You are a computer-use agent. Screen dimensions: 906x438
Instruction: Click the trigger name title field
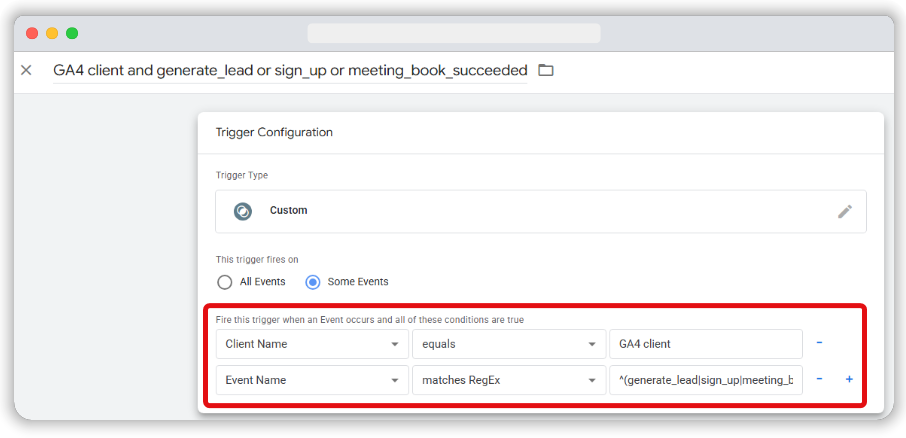[290, 70]
